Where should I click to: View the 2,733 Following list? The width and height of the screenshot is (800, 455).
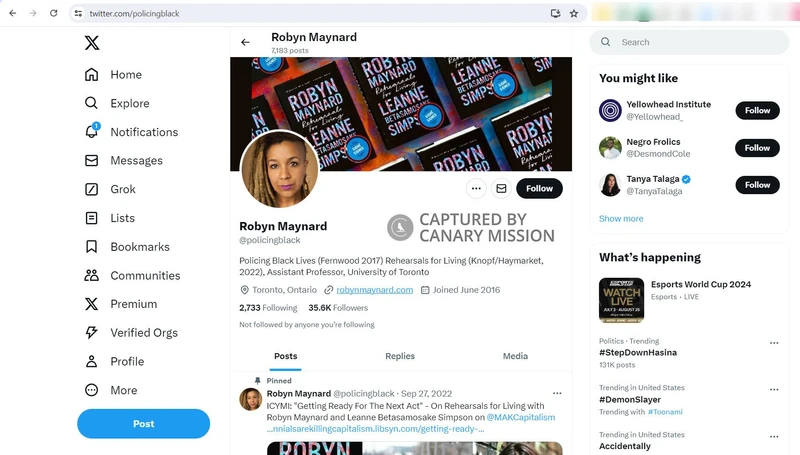click(x=268, y=308)
